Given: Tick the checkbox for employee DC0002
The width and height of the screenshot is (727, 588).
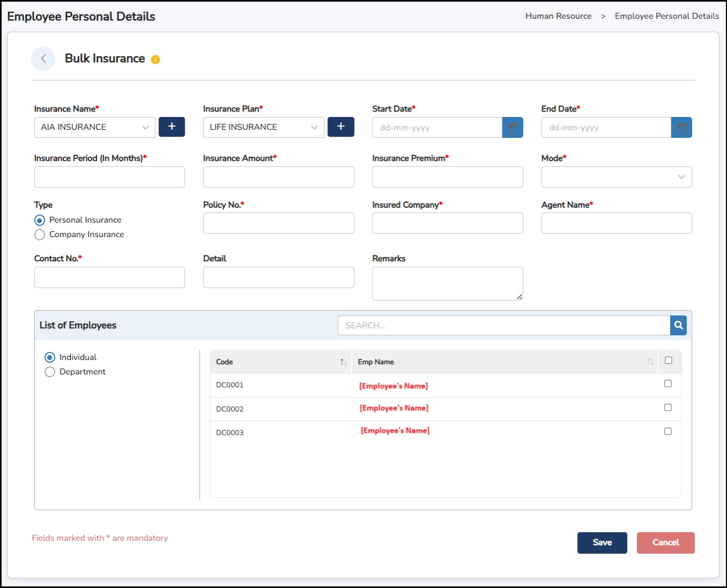Looking at the screenshot, I should [668, 408].
